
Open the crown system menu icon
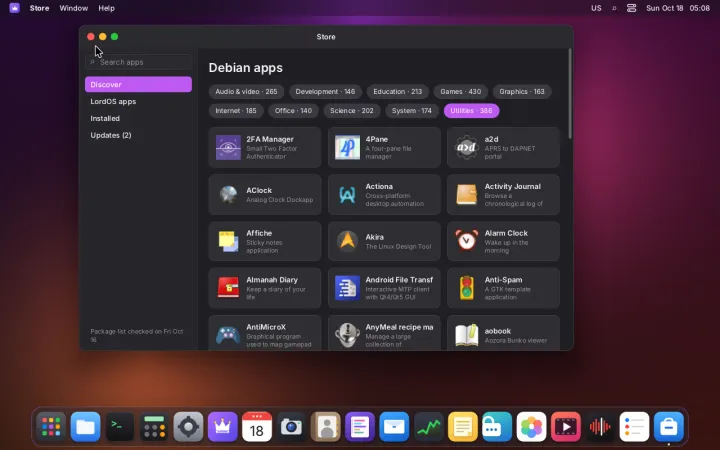click(x=15, y=8)
